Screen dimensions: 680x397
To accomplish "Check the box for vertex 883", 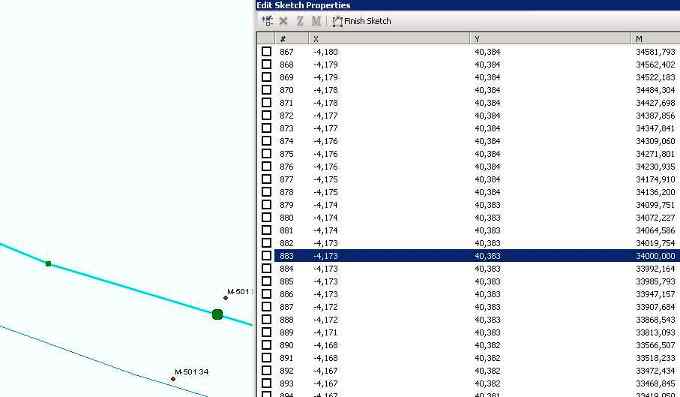I will coord(266,256).
